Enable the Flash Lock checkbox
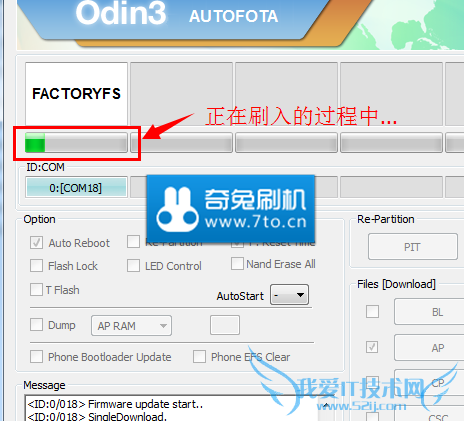Viewport: 464px width, 421px height. [x=36, y=266]
